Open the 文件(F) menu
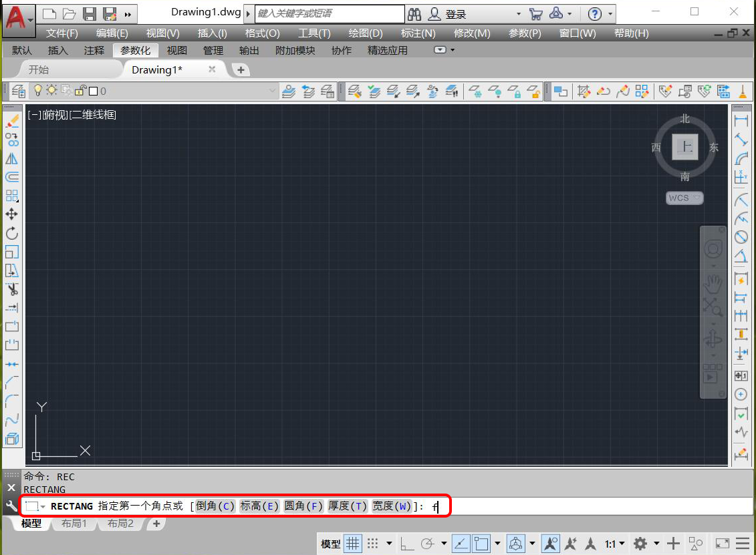Screen dimensions: 756x555 click(61, 33)
